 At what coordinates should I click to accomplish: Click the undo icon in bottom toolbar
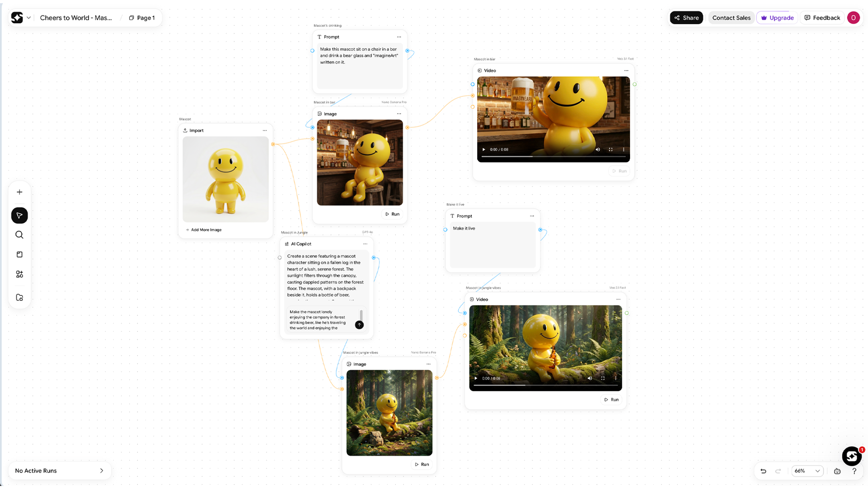coord(763,471)
